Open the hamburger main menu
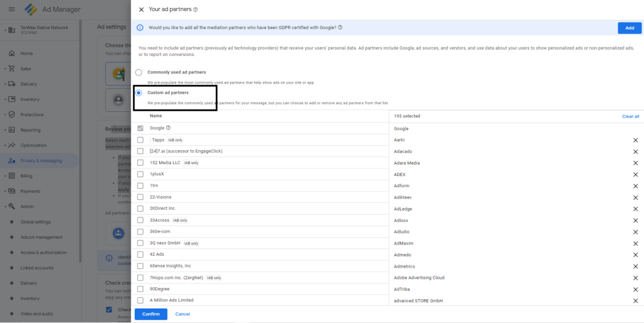The width and height of the screenshot is (644, 323). [11, 9]
